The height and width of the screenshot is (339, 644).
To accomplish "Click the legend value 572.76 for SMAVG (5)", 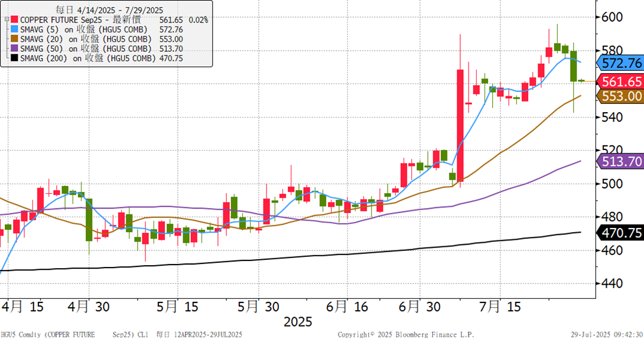I will 171,30.
